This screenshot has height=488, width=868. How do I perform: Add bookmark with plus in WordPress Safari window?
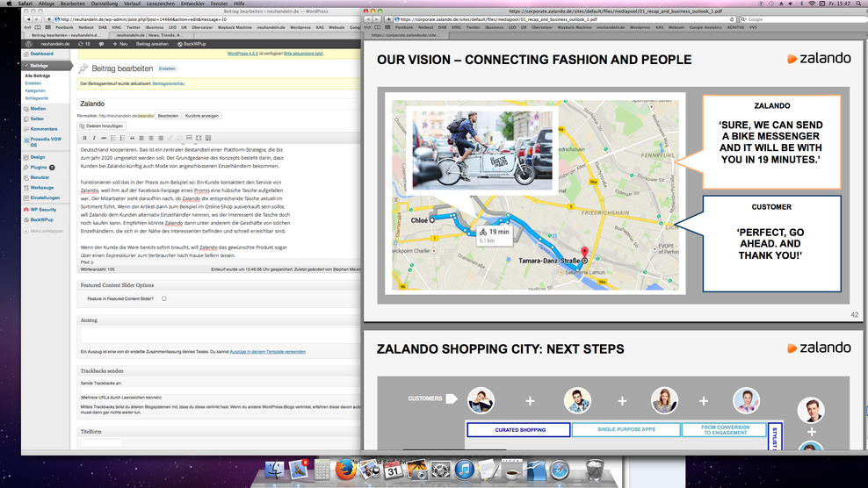coord(48,19)
